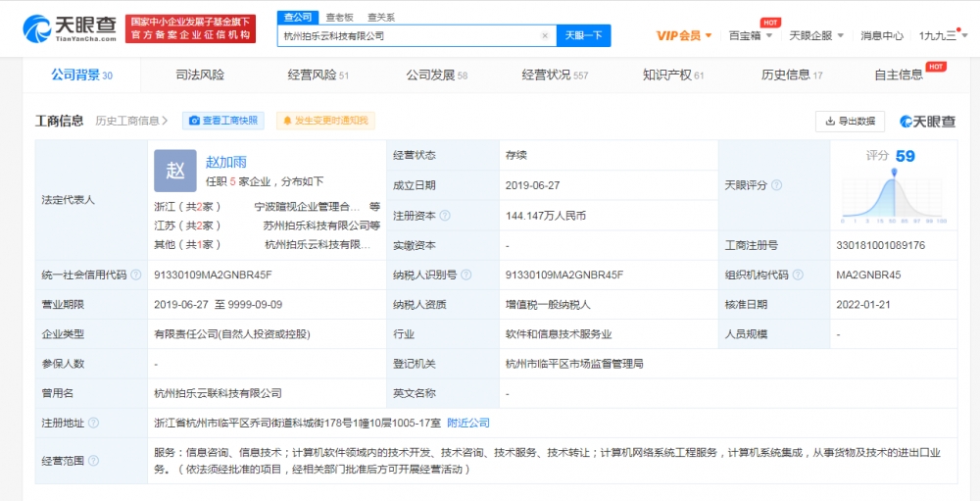980x501 pixels.
Task: Click 有限责任公司(自然人投资或控股) value
Action: click(232, 334)
